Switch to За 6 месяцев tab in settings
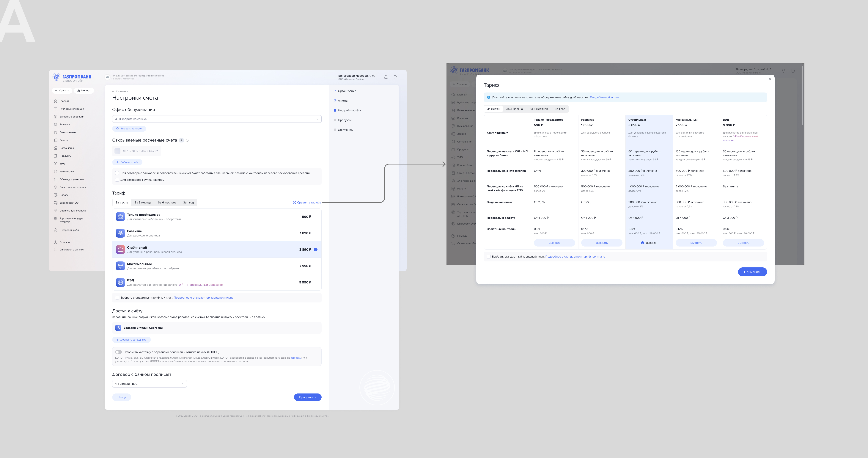Image resolution: width=868 pixels, height=458 pixels. pyautogui.click(x=167, y=203)
